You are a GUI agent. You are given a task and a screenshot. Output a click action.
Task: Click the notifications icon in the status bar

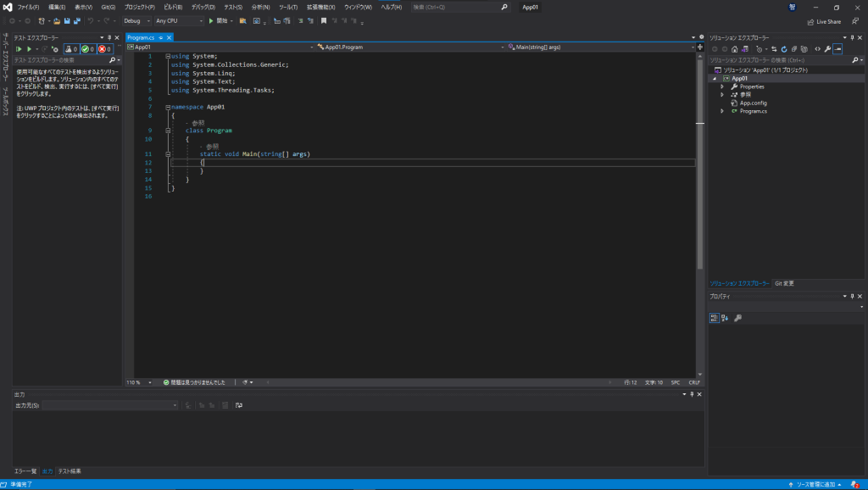pyautogui.click(x=854, y=485)
